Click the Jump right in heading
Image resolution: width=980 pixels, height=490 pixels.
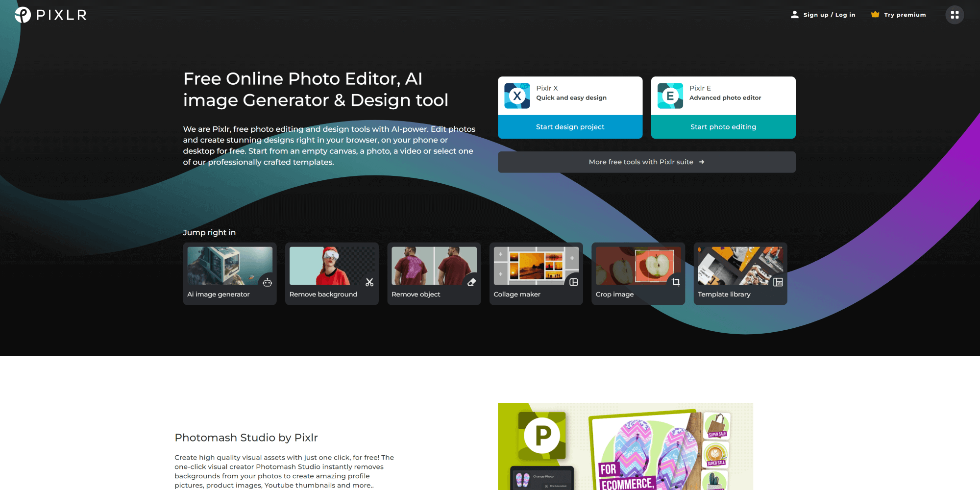point(209,232)
